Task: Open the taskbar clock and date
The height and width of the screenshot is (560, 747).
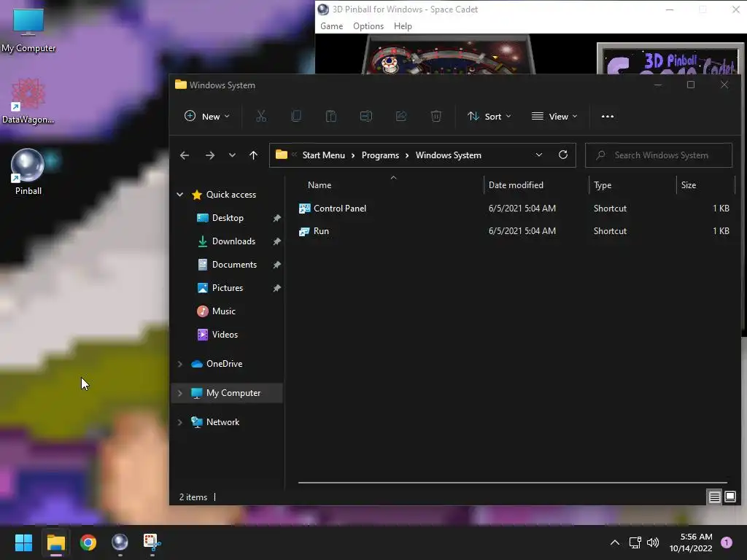Action: pyautogui.click(x=691, y=542)
